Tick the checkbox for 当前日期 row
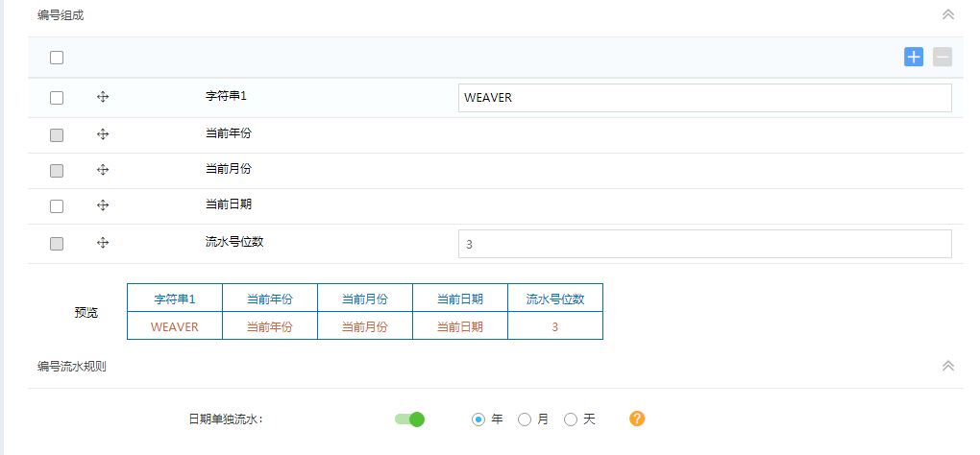 [57, 206]
